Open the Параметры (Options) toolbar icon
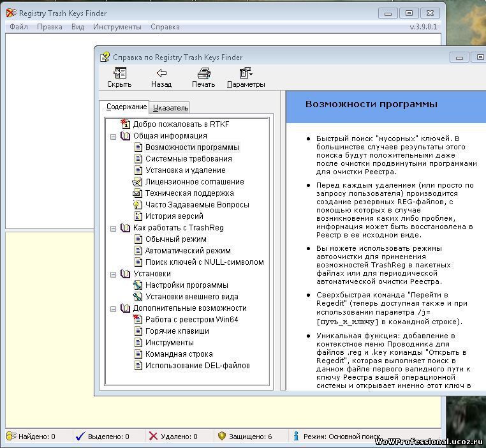 [x=246, y=73]
